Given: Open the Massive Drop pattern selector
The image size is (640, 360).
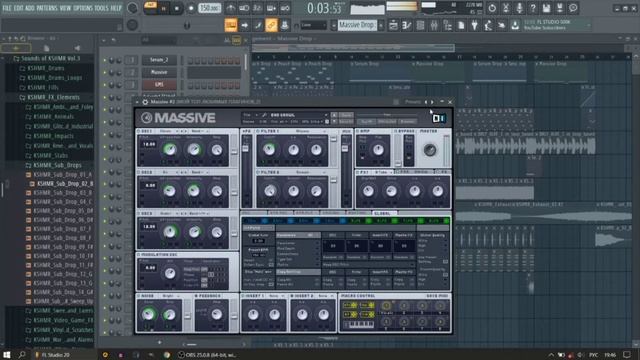Looking at the screenshot, I should tap(357, 25).
